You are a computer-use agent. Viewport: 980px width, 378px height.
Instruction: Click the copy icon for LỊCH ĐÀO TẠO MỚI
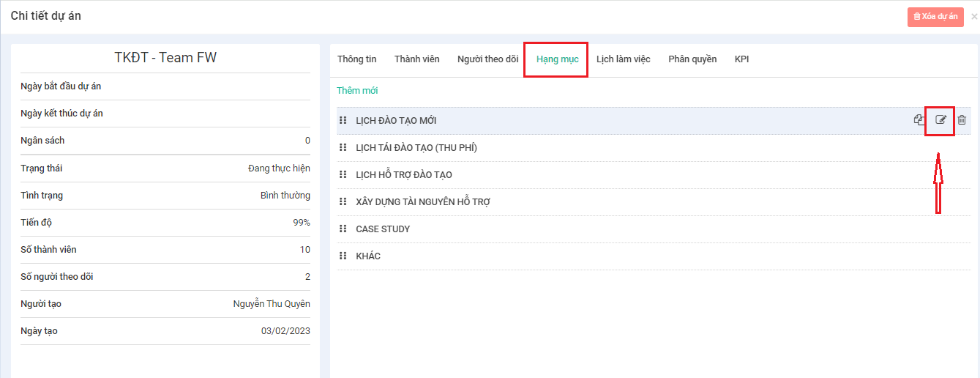(919, 120)
